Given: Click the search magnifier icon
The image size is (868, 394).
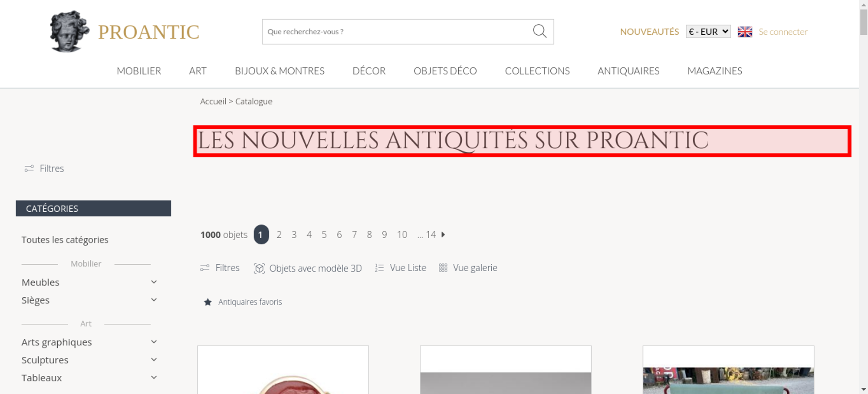Looking at the screenshot, I should click(x=539, y=31).
